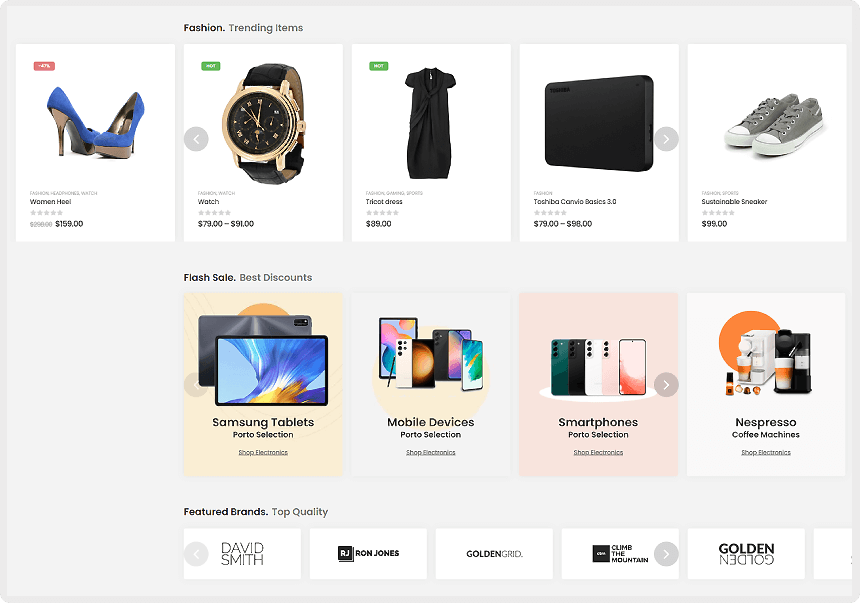Image resolution: width=860 pixels, height=603 pixels.
Task: Move Featured Brands carousel back with previous arrow
Action: pos(196,554)
